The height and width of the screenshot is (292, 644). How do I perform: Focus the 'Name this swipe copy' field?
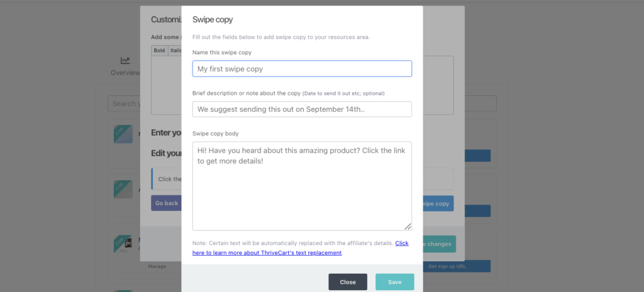(302, 68)
